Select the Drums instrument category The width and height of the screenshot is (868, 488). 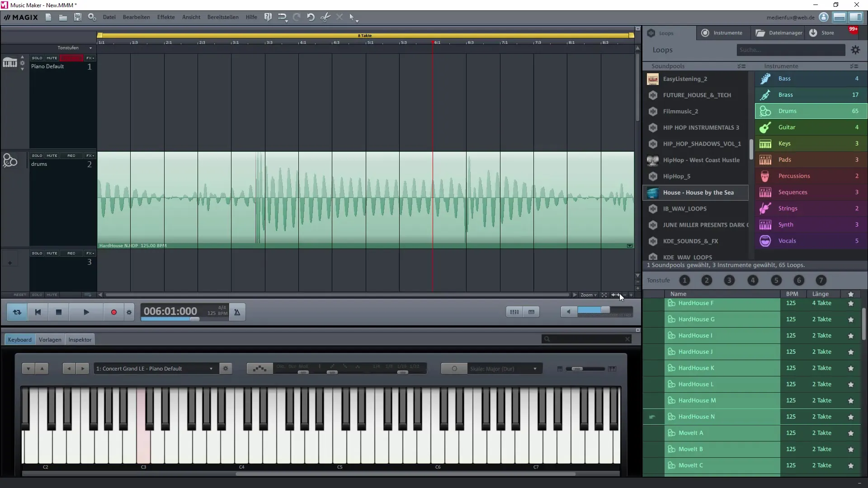click(811, 111)
